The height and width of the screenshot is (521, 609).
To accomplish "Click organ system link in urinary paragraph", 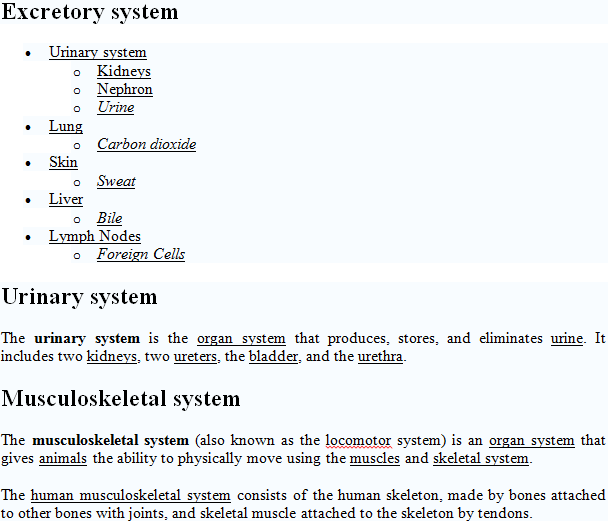I will [x=241, y=338].
